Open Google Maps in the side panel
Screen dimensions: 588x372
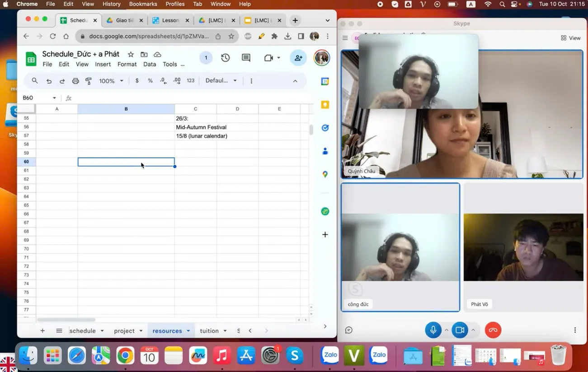325,174
